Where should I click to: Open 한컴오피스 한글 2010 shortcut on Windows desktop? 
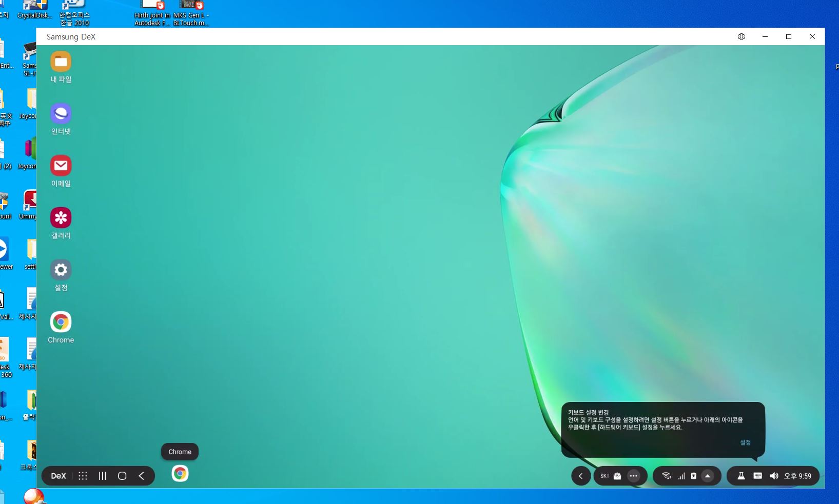[74, 13]
